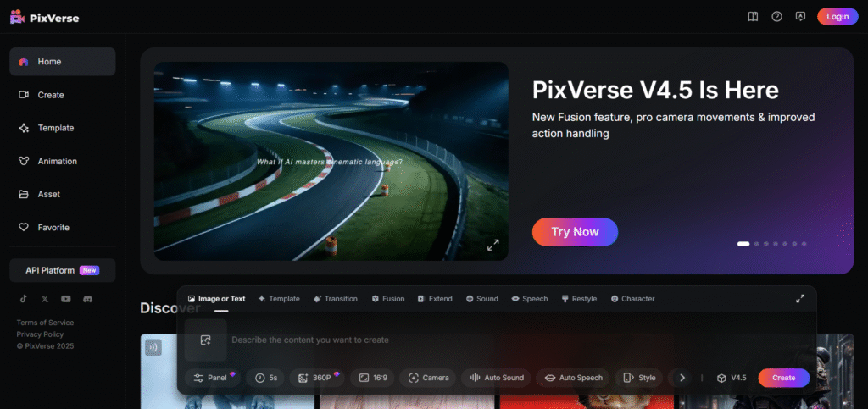868x409 pixels.
Task: Open PixVerse TikTok page icon
Action: pyautogui.click(x=23, y=298)
